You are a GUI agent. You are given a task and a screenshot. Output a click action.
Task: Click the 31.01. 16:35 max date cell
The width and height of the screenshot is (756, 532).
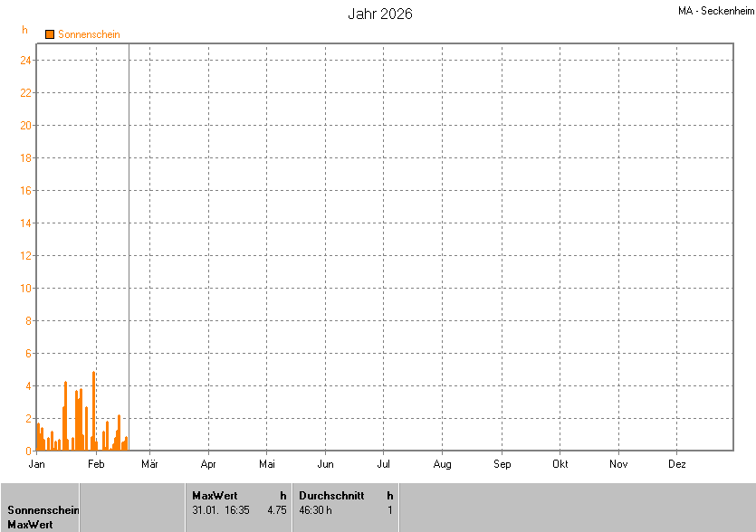point(221,509)
